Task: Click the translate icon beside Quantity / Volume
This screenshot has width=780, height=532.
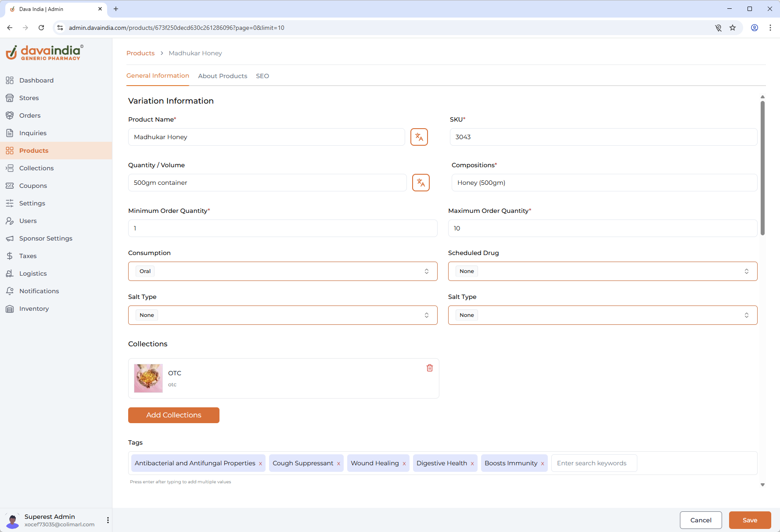Action: tap(421, 183)
